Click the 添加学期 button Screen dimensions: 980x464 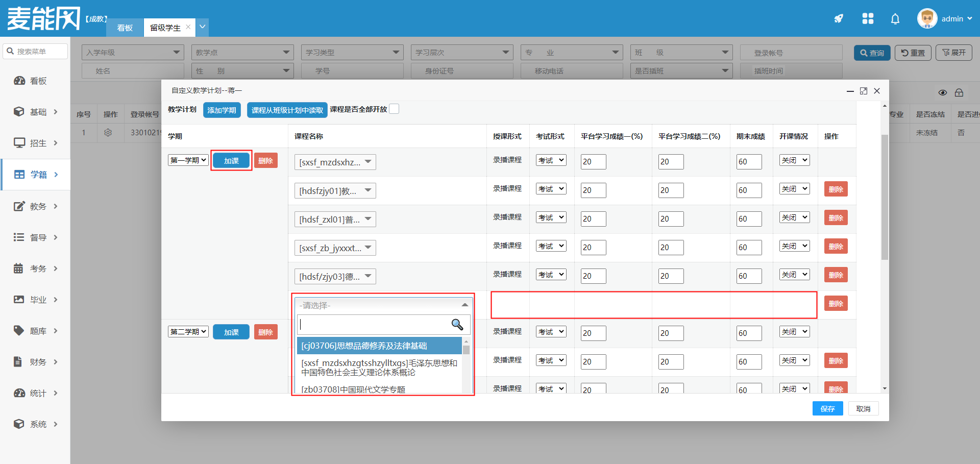coord(222,110)
